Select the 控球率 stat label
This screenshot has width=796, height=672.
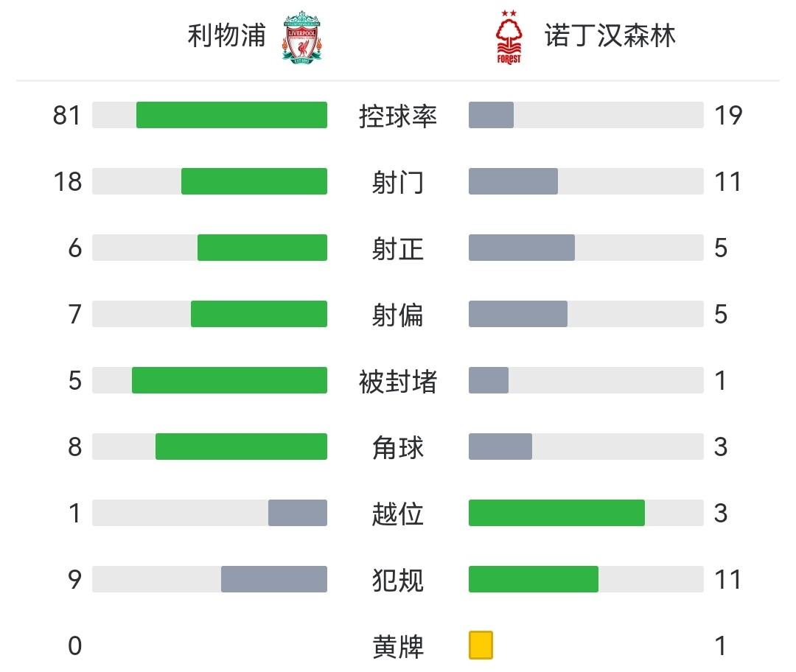click(x=398, y=116)
